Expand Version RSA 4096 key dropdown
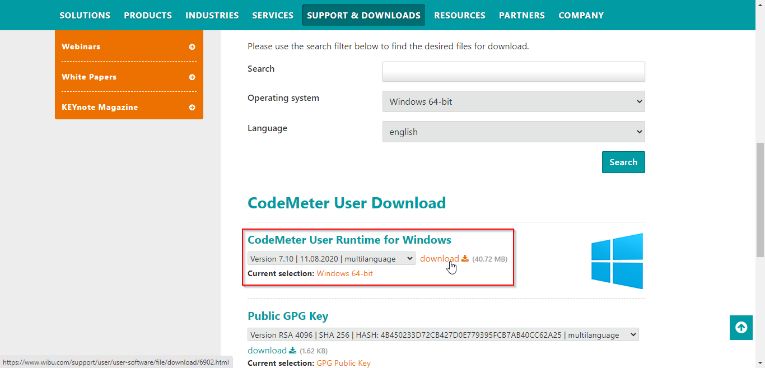The width and height of the screenshot is (765, 368). (443, 335)
